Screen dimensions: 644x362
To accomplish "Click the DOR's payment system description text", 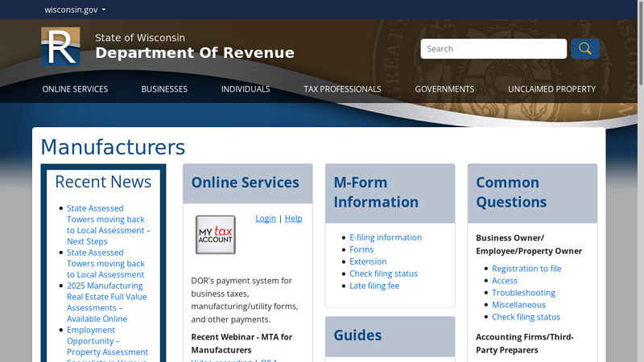I will 245,300.
